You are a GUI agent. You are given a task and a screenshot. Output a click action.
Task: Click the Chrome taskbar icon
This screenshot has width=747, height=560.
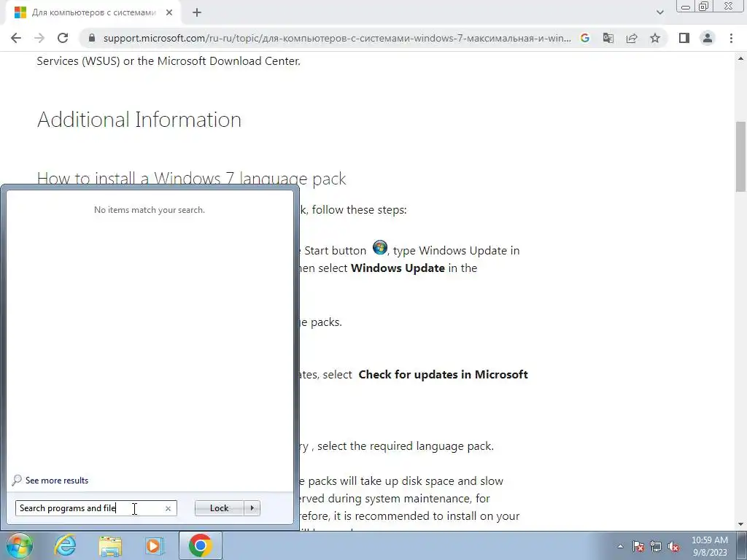coord(200,545)
